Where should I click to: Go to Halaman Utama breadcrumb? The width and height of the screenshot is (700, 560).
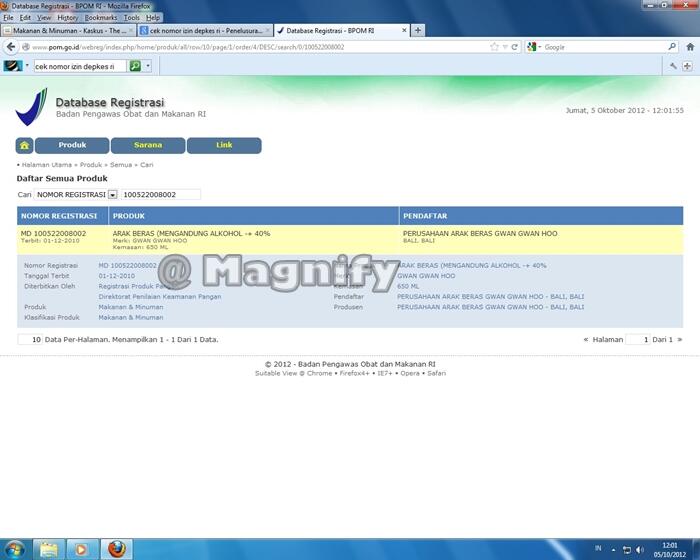click(46, 165)
